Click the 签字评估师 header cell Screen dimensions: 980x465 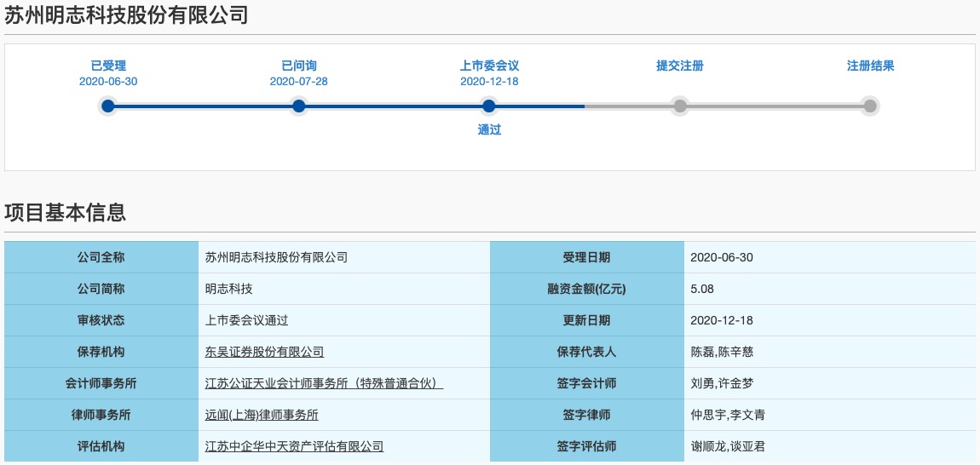tap(587, 446)
